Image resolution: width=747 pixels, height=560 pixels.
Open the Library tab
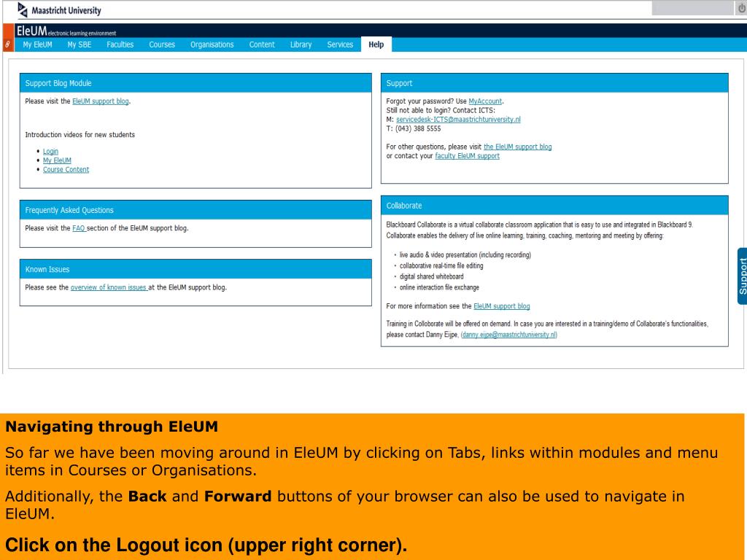click(301, 44)
